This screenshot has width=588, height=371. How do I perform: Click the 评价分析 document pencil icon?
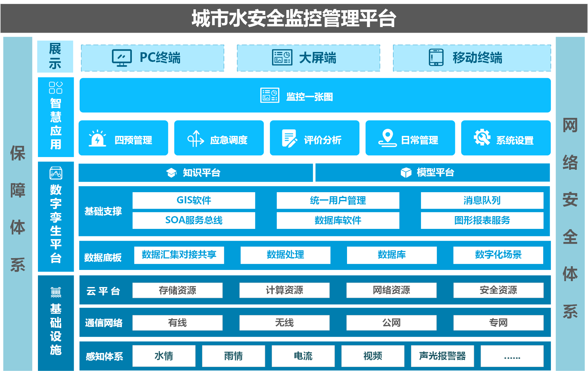(x=289, y=138)
